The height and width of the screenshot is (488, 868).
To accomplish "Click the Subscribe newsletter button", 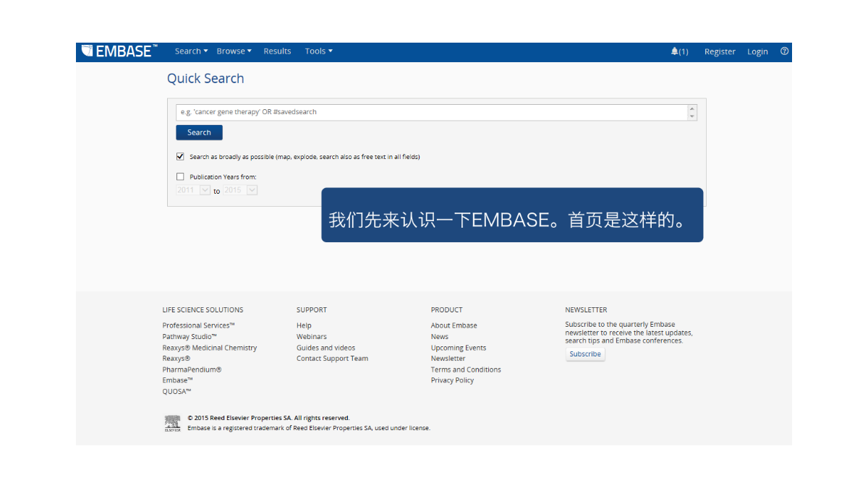I will click(x=585, y=354).
